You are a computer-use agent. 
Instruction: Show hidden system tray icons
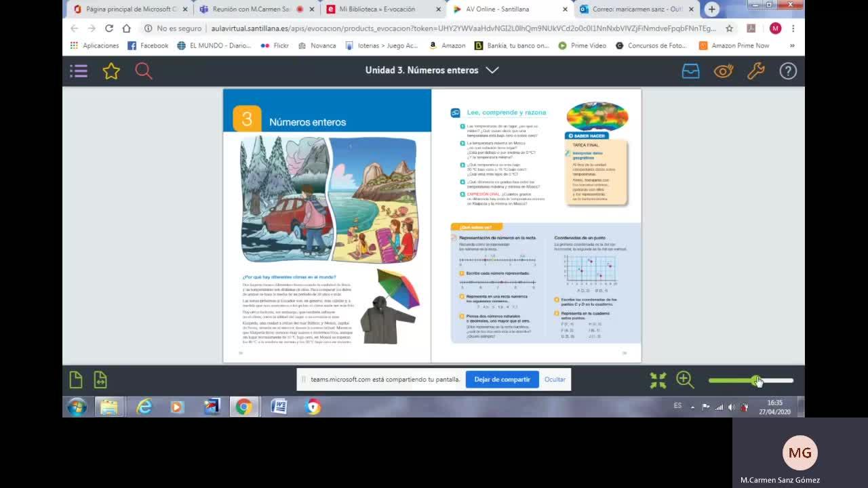692,407
